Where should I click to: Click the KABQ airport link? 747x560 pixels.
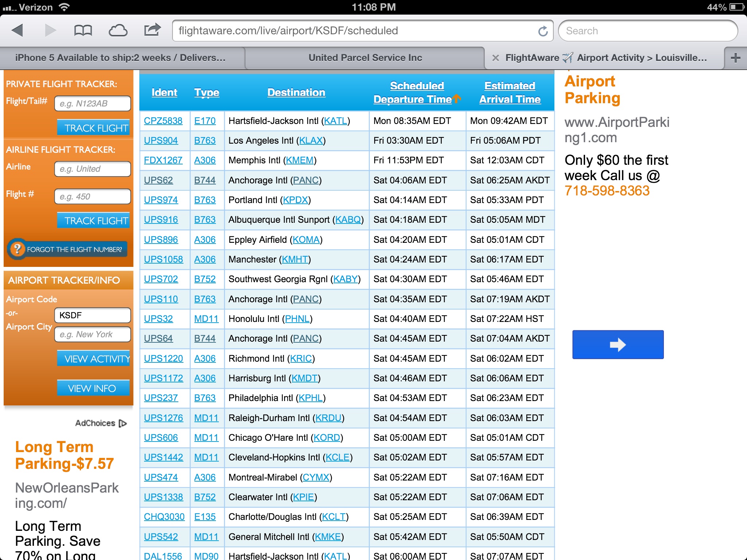point(348,219)
